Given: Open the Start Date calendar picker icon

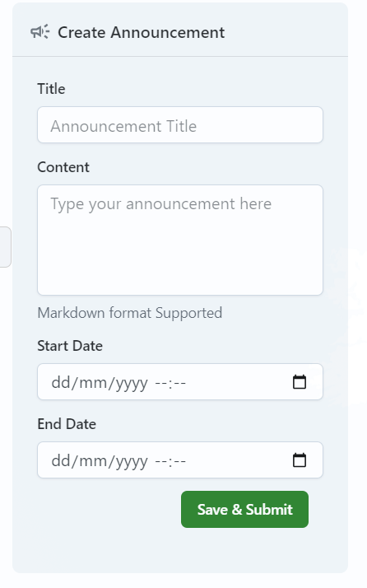Looking at the screenshot, I should [x=300, y=382].
